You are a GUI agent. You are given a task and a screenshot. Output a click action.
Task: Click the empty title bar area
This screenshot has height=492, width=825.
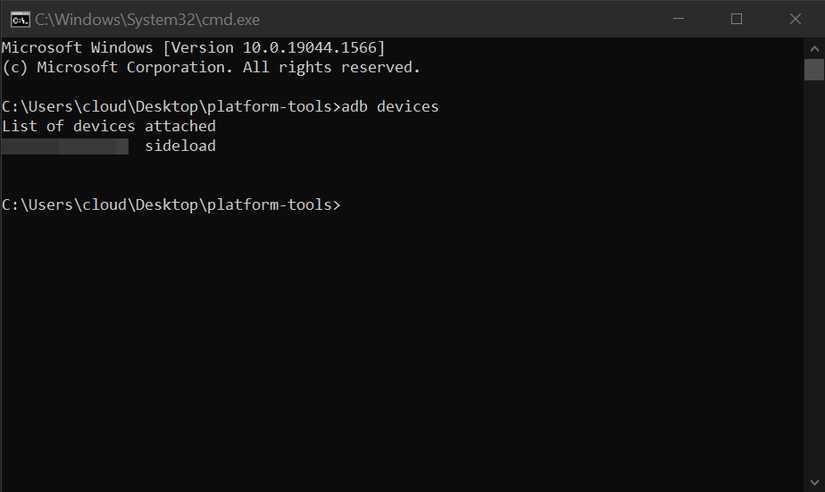(450, 18)
